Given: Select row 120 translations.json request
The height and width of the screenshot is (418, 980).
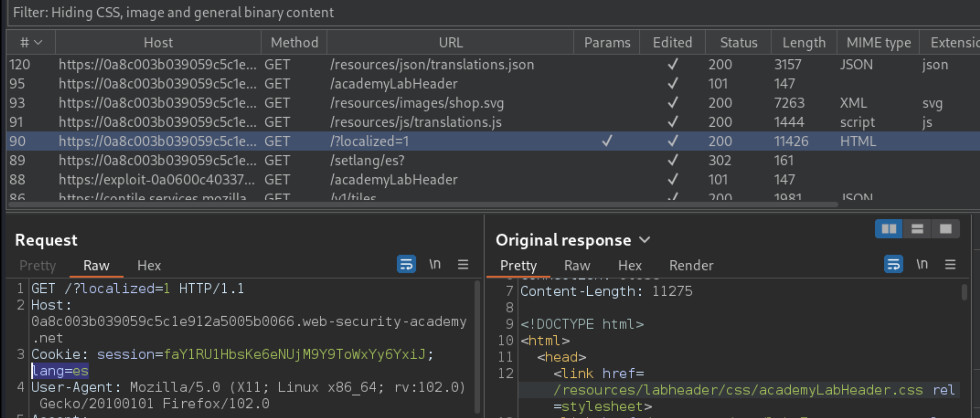Looking at the screenshot, I should (x=493, y=65).
